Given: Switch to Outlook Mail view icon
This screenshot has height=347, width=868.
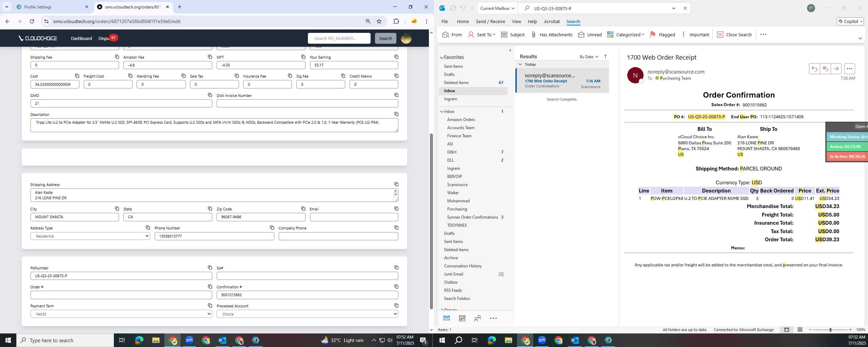Looking at the screenshot, I should click(446, 318).
